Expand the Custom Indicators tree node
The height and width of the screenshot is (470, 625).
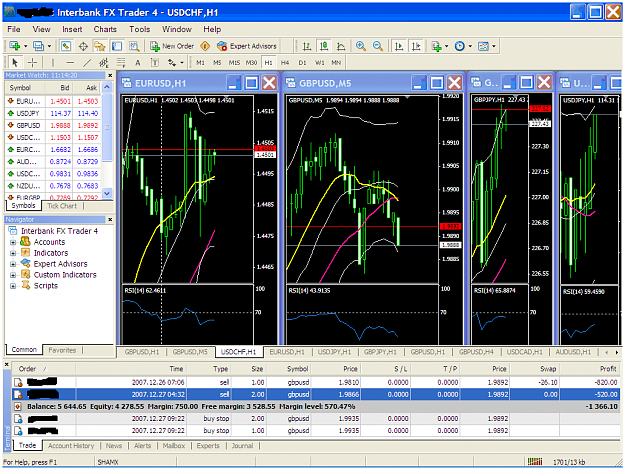13,275
